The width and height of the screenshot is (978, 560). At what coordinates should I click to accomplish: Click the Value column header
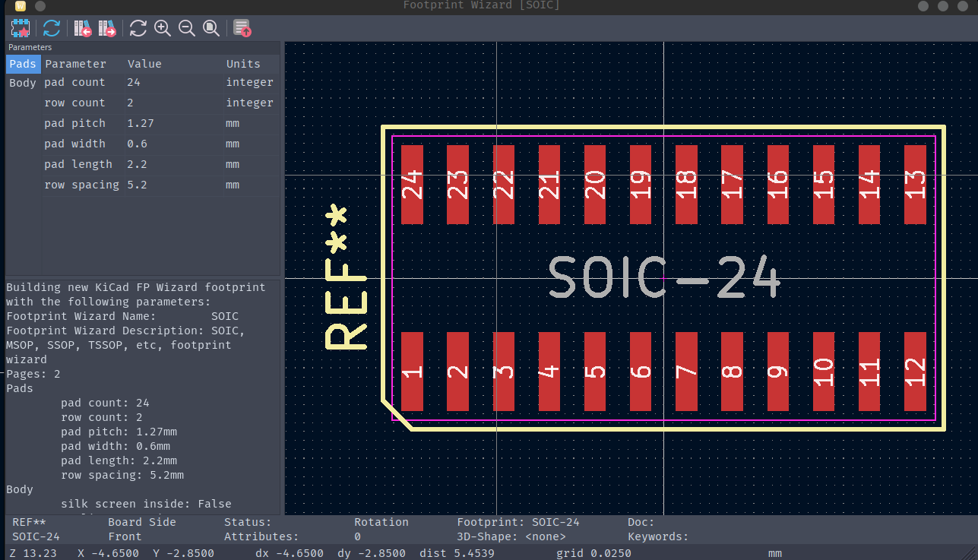tap(173, 64)
